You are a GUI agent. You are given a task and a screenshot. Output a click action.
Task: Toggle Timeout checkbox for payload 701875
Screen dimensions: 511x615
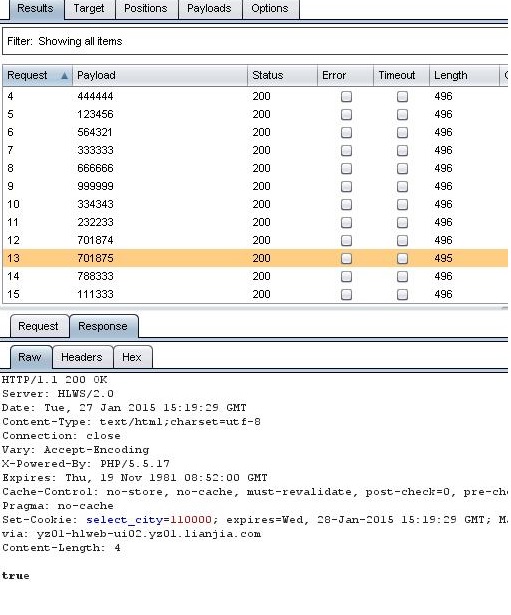pos(402,258)
